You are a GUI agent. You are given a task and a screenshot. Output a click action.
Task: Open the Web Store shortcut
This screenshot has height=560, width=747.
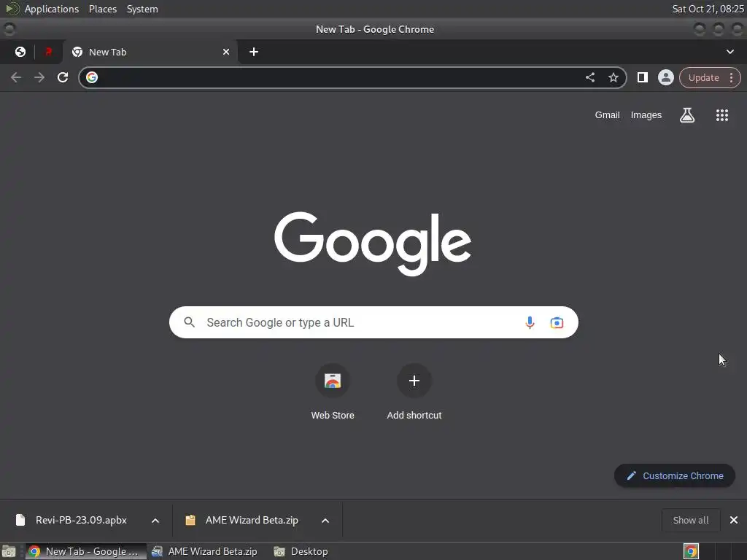point(333,392)
